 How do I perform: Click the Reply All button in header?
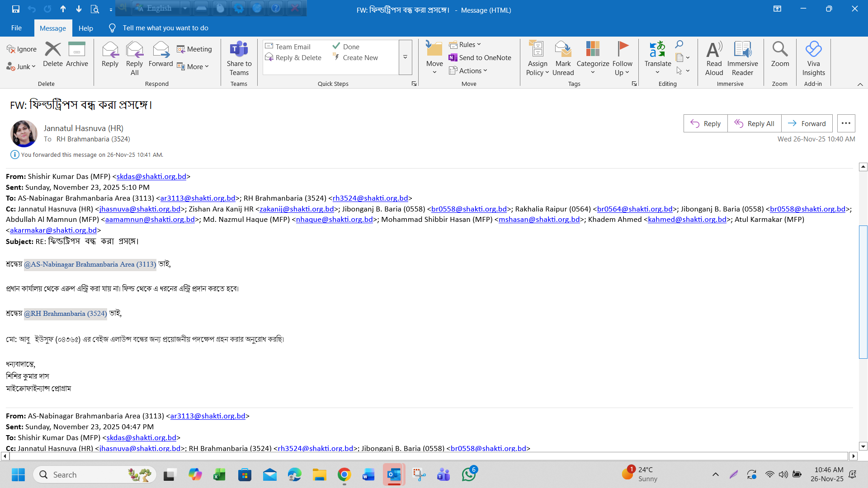click(754, 124)
